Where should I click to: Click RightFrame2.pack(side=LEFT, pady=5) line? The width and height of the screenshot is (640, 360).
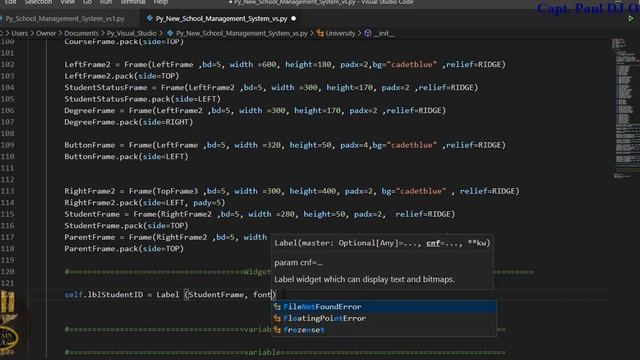[144, 202]
